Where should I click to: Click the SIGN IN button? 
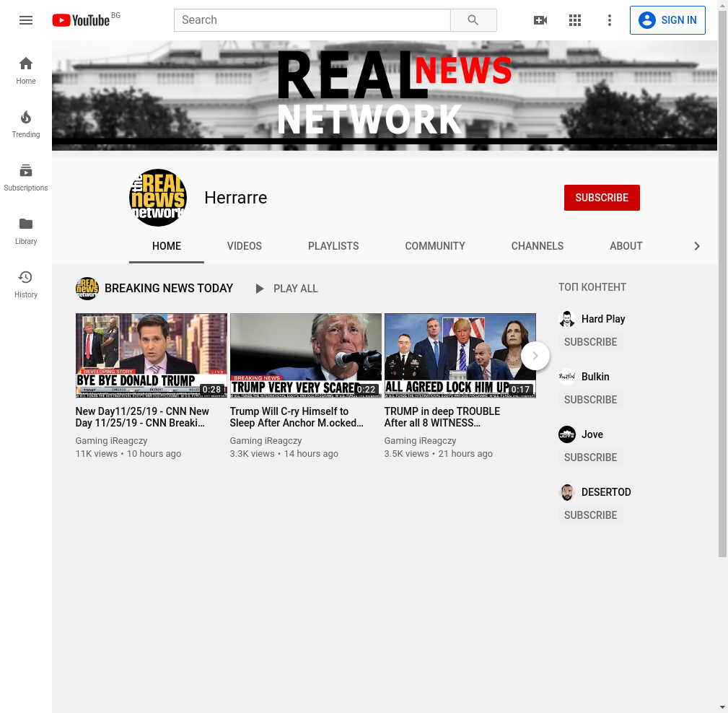[x=667, y=20]
